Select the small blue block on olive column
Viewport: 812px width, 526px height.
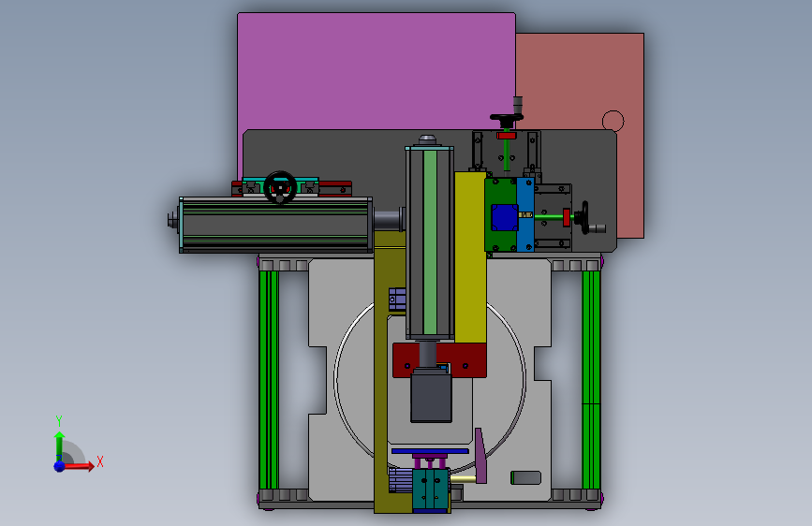(x=397, y=300)
